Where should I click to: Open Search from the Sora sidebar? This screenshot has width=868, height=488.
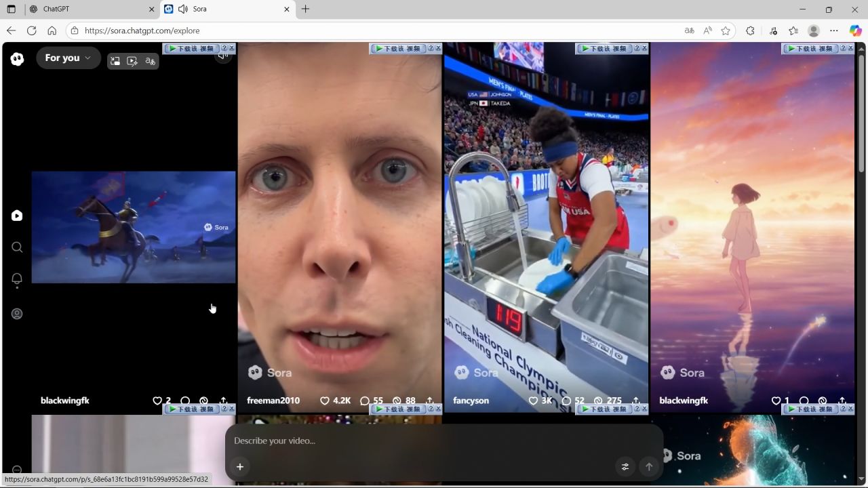[17, 247]
